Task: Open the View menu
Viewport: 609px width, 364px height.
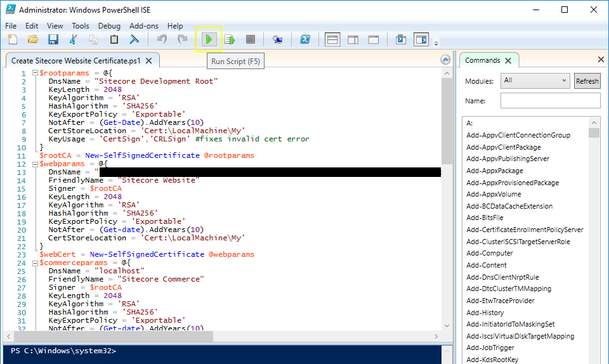Action: click(55, 26)
